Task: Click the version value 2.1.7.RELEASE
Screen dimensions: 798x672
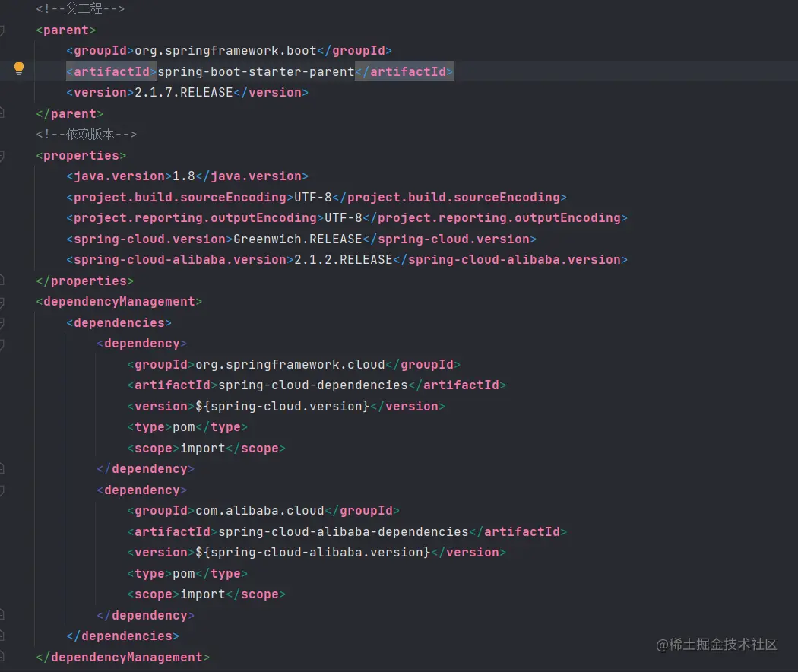Action: point(184,93)
